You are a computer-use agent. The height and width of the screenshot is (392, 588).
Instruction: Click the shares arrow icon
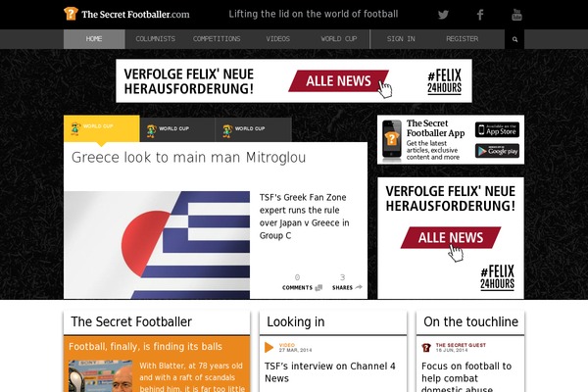click(359, 287)
